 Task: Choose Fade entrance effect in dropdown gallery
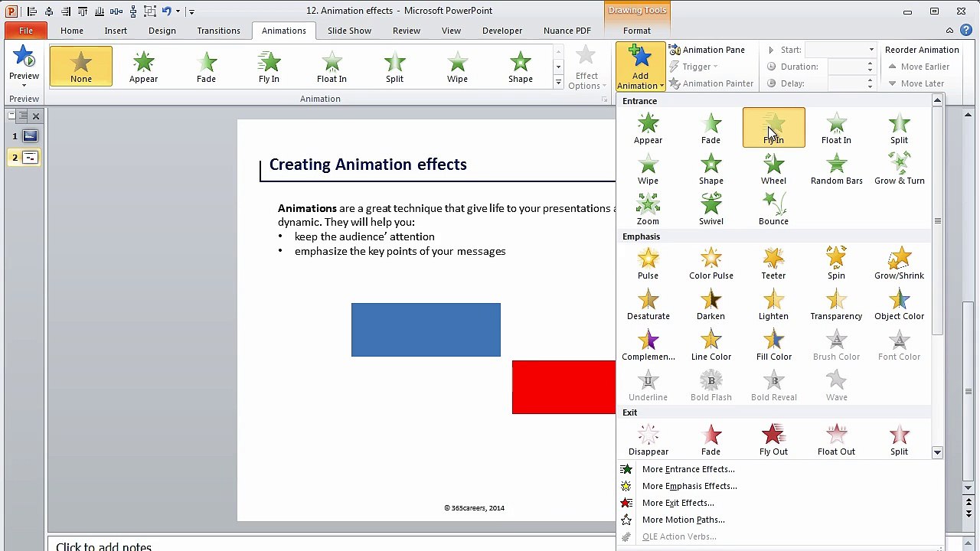pos(710,128)
